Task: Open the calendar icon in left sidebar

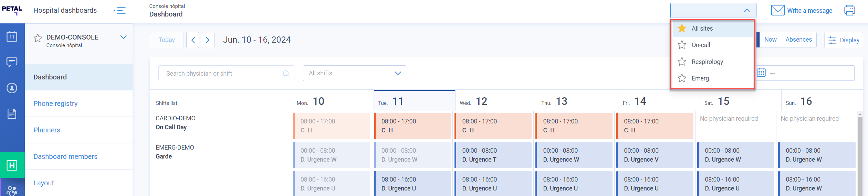Action: click(x=12, y=36)
